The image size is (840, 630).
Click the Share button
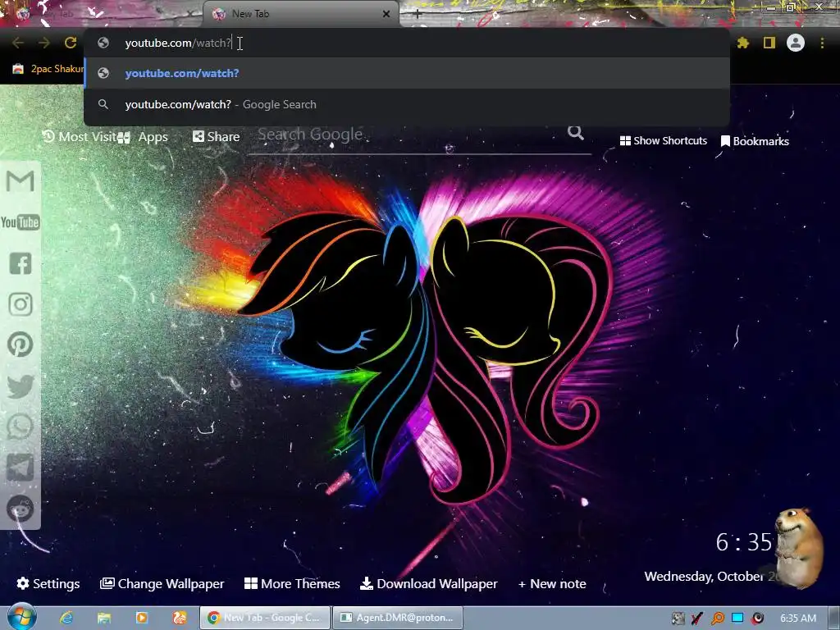pyautogui.click(x=217, y=137)
